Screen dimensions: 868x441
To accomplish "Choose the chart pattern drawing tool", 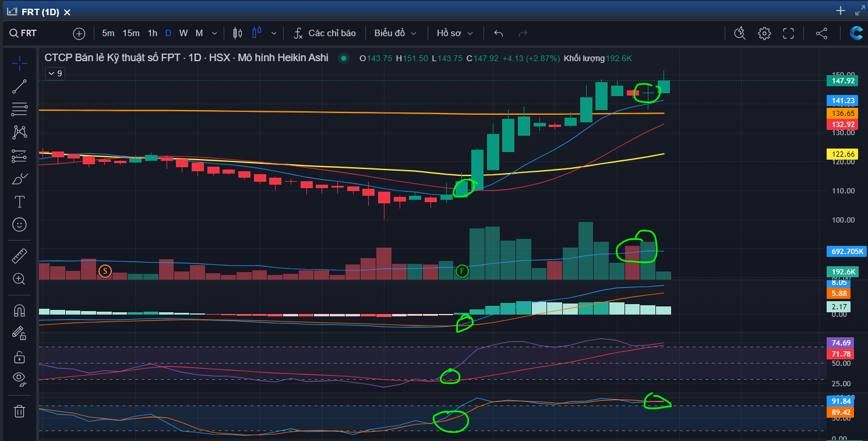I will click(x=20, y=132).
